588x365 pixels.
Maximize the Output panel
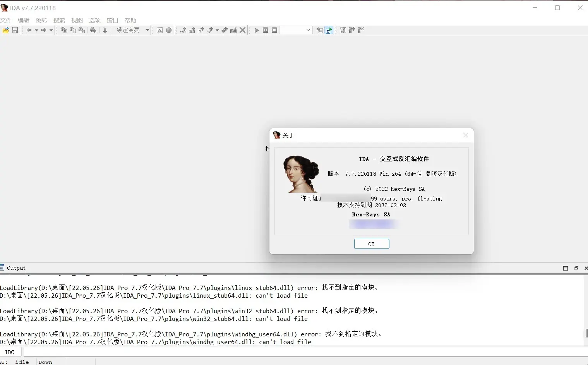point(566,268)
